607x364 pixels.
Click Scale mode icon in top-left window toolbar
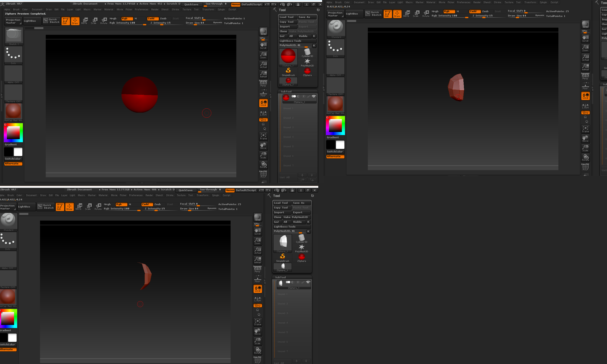[x=94, y=21]
